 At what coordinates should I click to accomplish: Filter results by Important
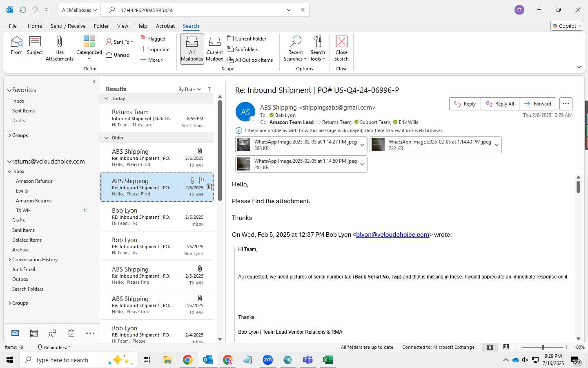coord(156,49)
